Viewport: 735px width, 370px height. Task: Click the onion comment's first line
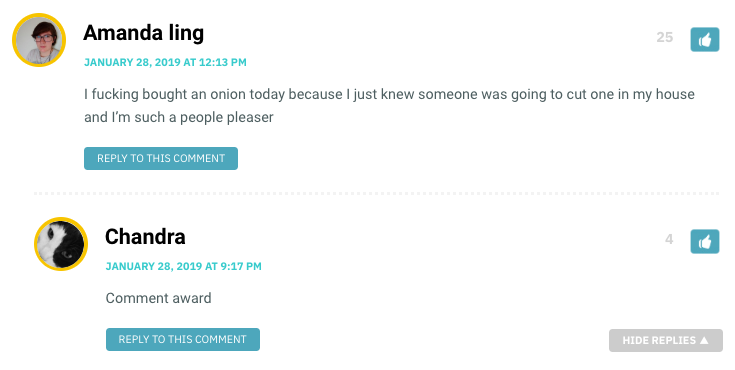click(389, 94)
